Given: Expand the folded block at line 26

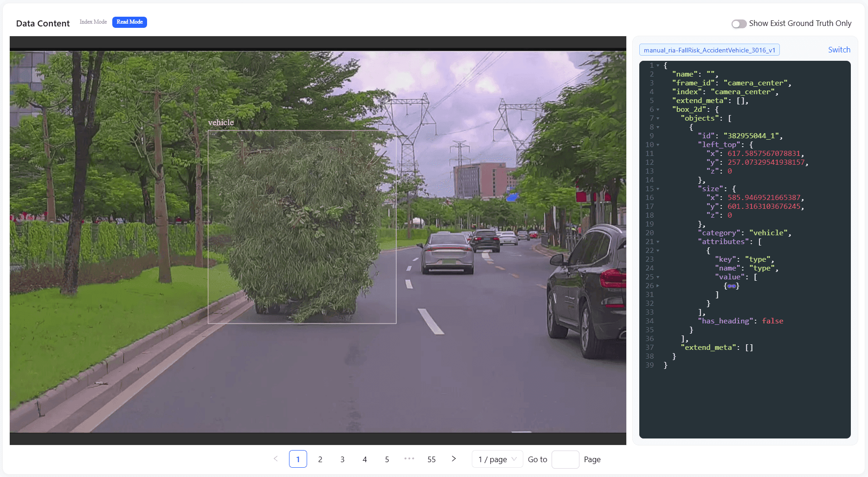Looking at the screenshot, I should 658,286.
